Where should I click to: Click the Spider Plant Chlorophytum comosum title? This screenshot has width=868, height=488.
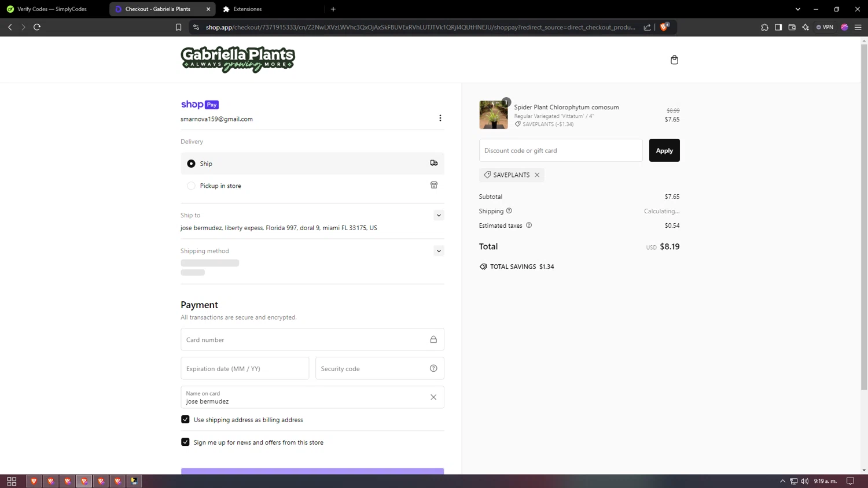coord(567,107)
